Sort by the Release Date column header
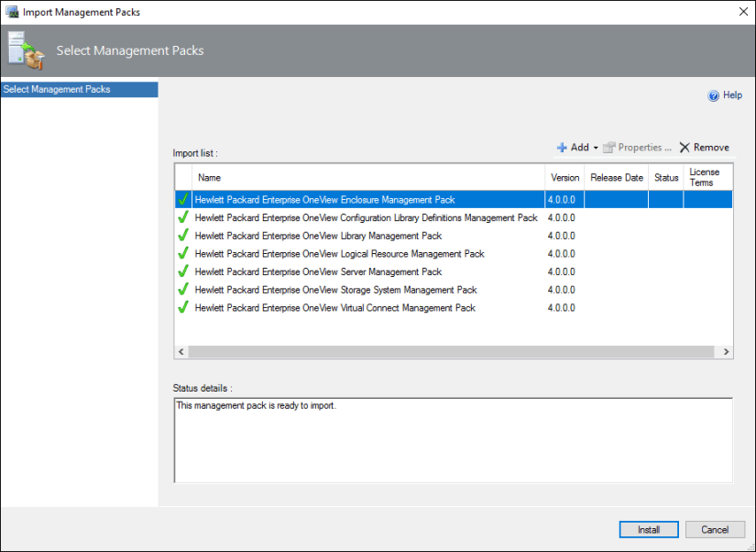756x552 pixels. (x=616, y=178)
